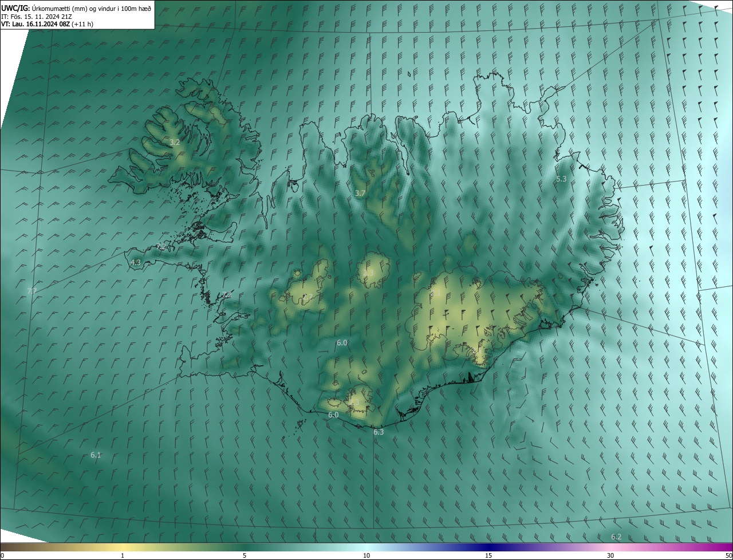
Task: Click the valid time line 'VT: Lau. 16.11.2024 08Z (+11 h)'
Action: [x=47, y=23]
